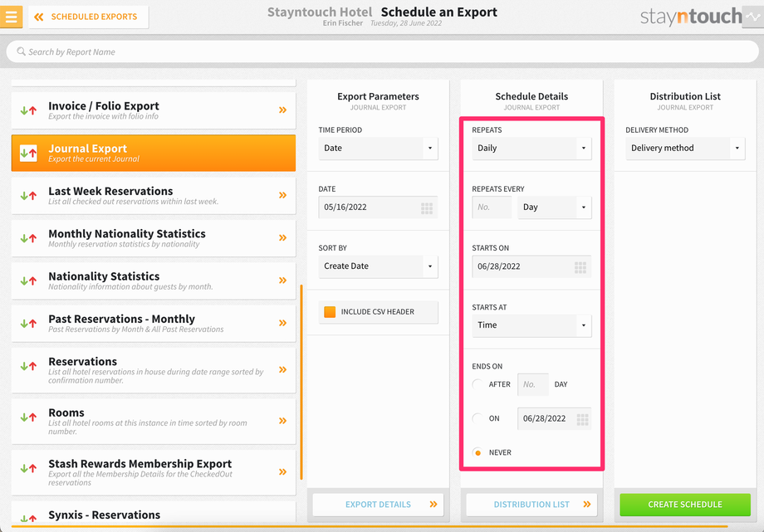Open the Sort By Create Date dropdown
The width and height of the screenshot is (764, 532).
[x=378, y=266]
